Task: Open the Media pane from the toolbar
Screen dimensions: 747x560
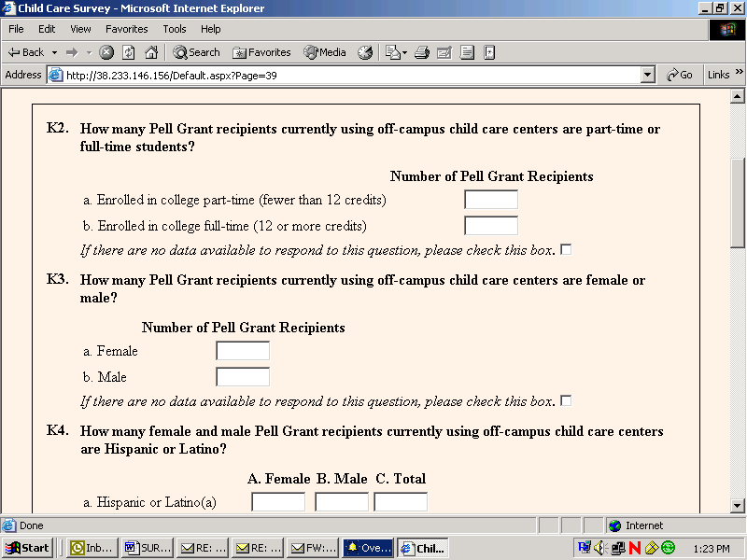Action: [325, 52]
